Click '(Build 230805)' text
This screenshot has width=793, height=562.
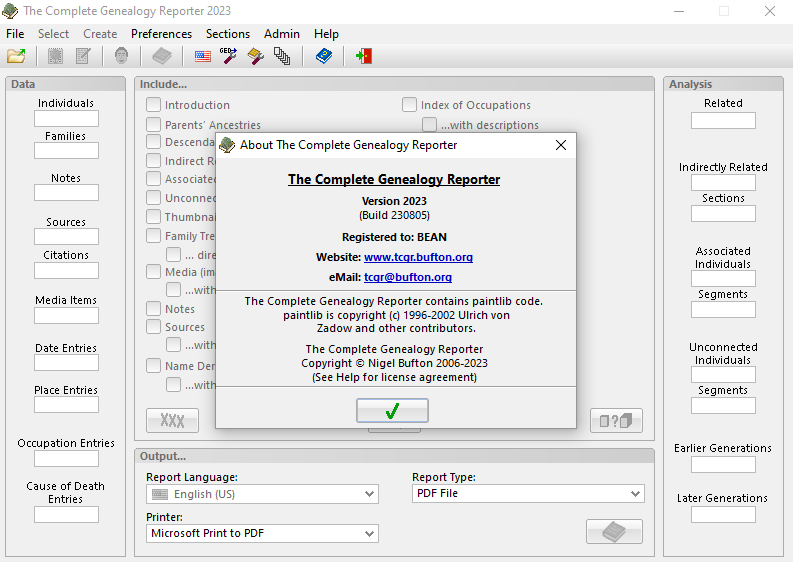[x=394, y=215]
